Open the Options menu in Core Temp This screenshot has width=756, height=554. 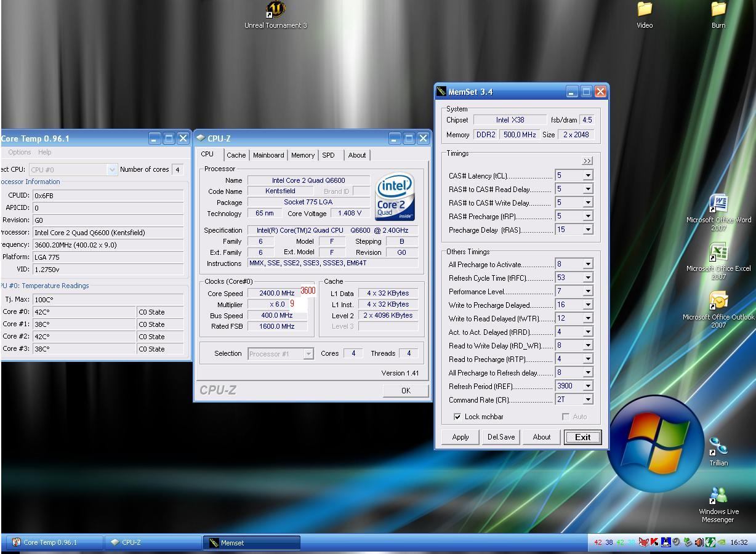19,152
